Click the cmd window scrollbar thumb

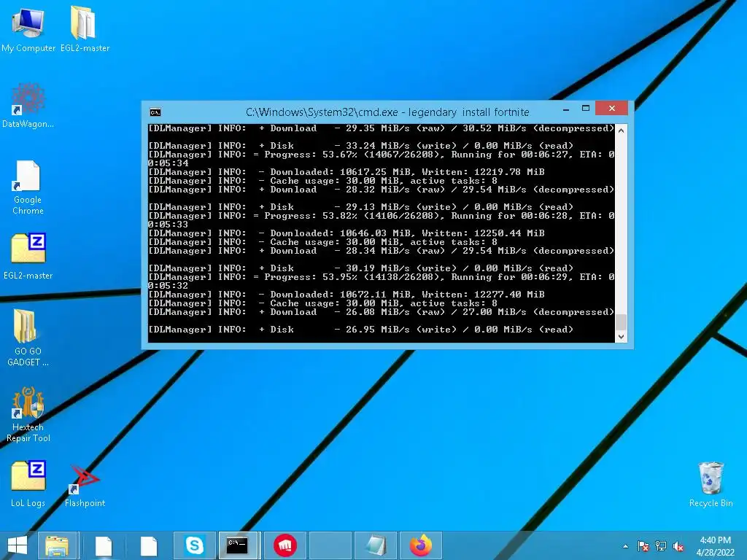coord(621,322)
